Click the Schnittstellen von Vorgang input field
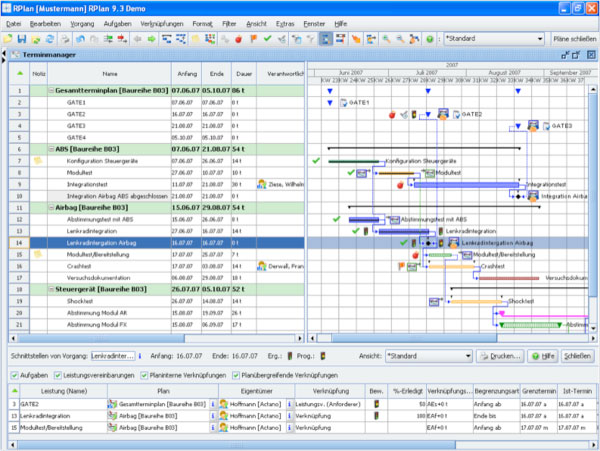 coord(113,355)
